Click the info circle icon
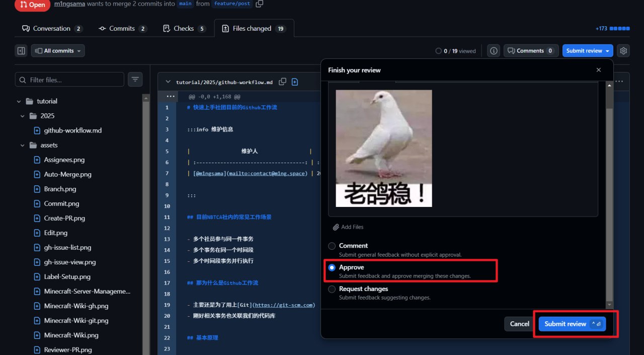644x355 pixels. tap(494, 51)
